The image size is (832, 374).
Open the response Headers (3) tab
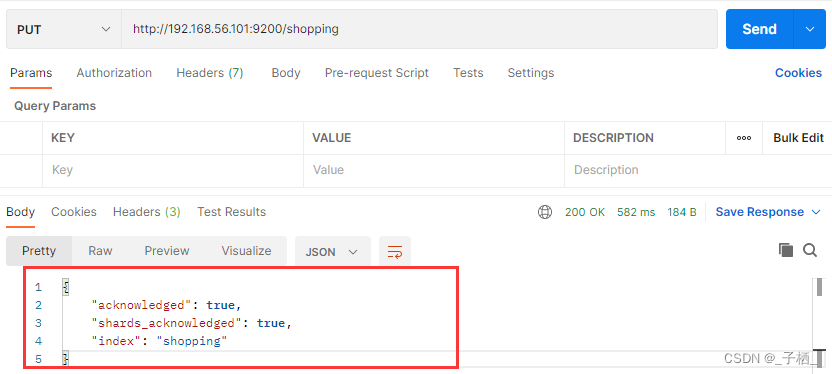click(x=146, y=212)
